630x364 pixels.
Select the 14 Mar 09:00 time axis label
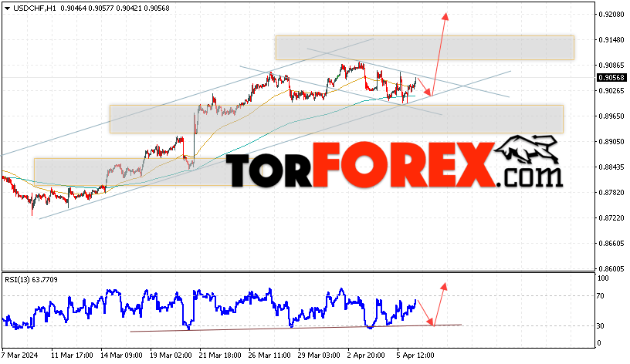click(x=121, y=356)
